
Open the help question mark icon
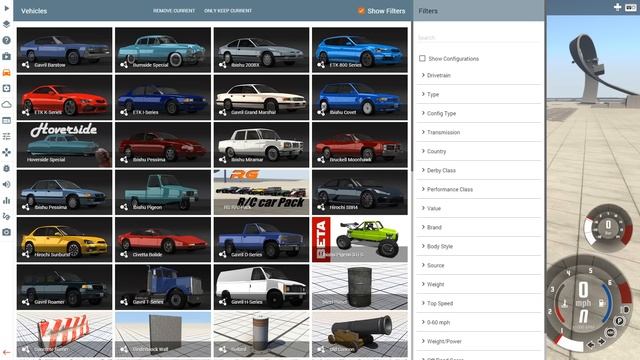[x=7, y=40]
